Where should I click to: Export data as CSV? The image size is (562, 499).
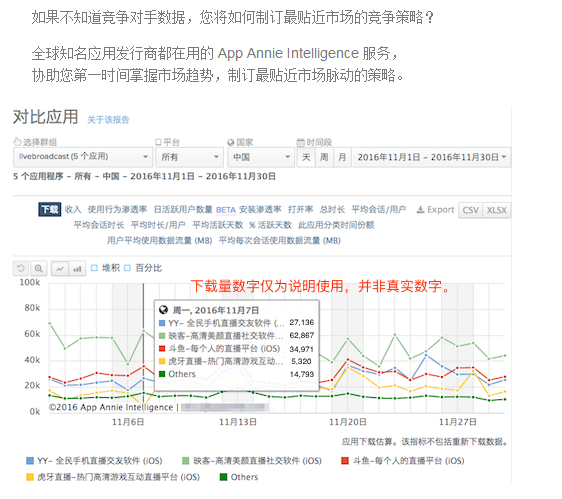point(471,210)
